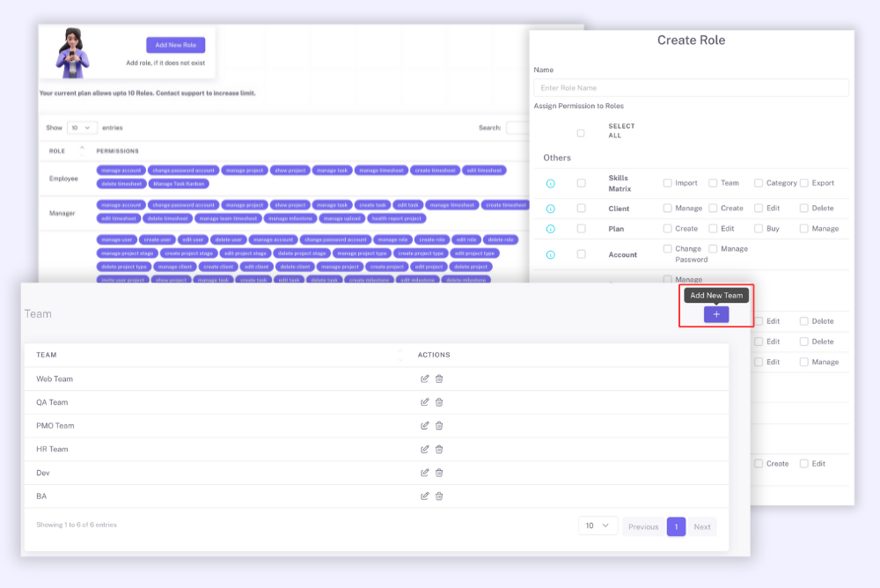Check the Account row checkbox
880x588 pixels.
click(x=582, y=254)
